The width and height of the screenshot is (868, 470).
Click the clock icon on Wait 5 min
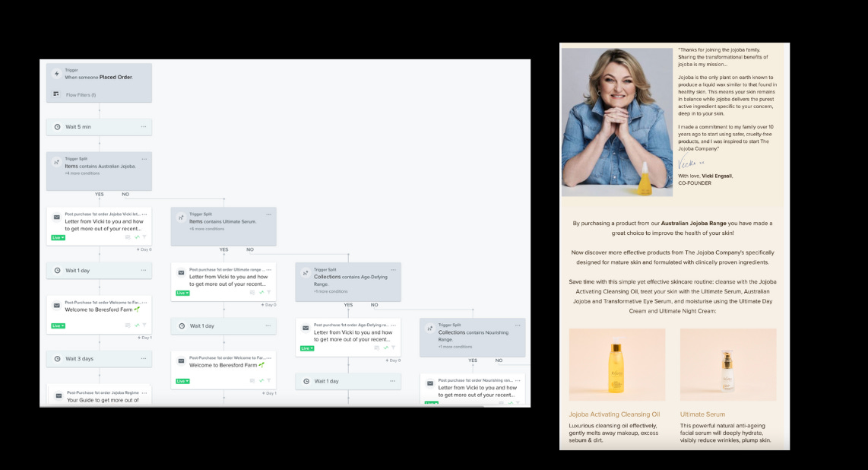tap(57, 127)
